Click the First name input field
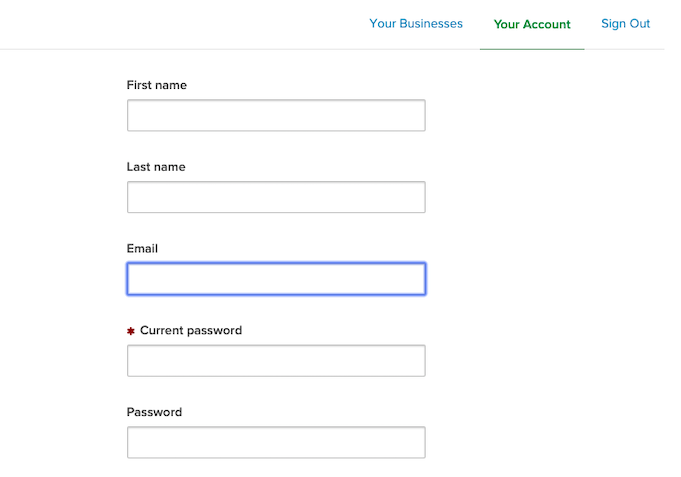681x477 pixels. point(276,116)
